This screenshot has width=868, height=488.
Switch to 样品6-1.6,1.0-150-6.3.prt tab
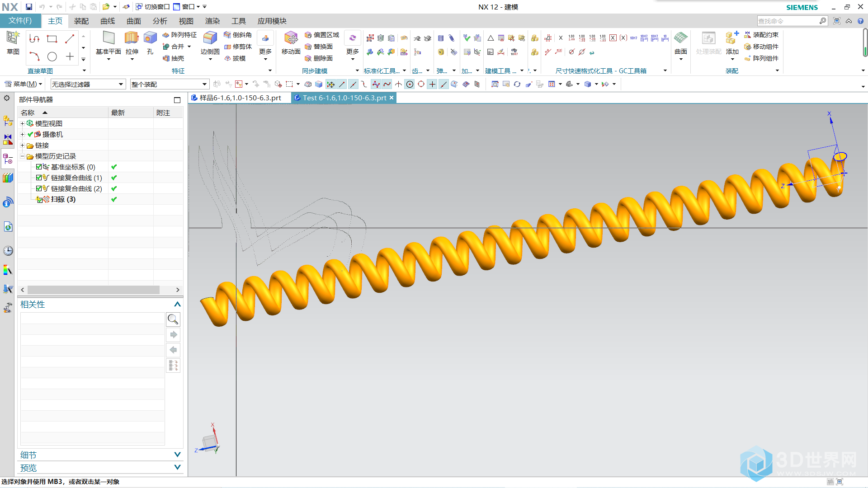point(240,98)
